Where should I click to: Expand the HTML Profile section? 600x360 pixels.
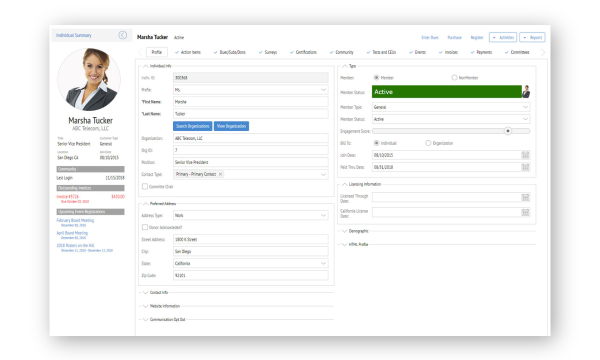[344, 244]
